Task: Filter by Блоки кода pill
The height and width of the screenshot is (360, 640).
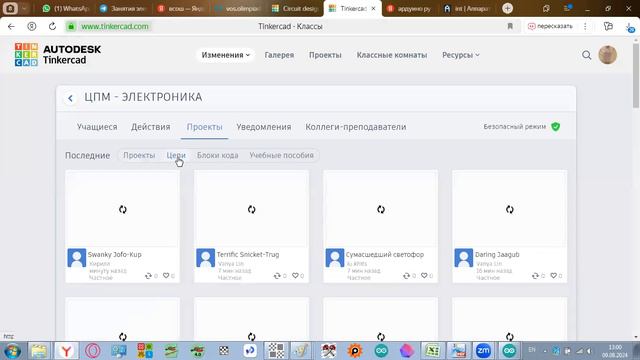Action: [218, 156]
